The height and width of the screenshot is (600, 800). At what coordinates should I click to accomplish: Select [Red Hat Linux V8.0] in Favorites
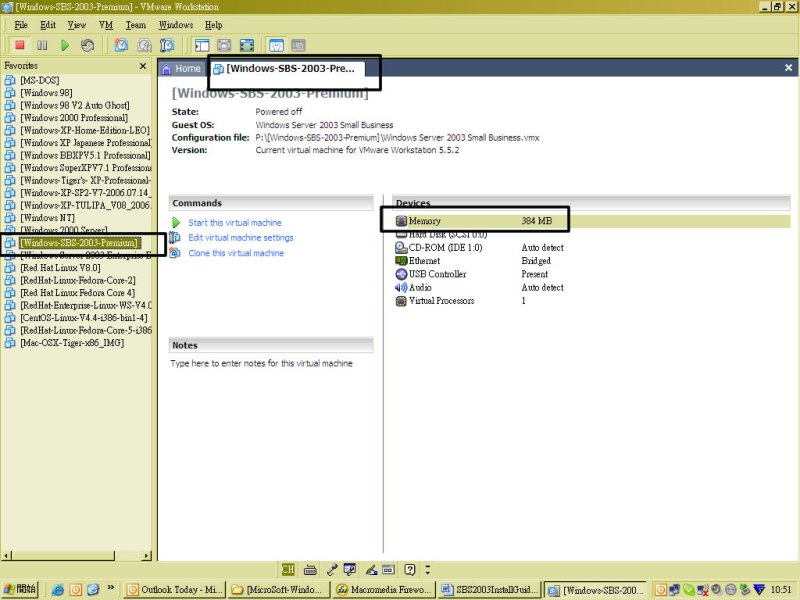pyautogui.click(x=60, y=268)
